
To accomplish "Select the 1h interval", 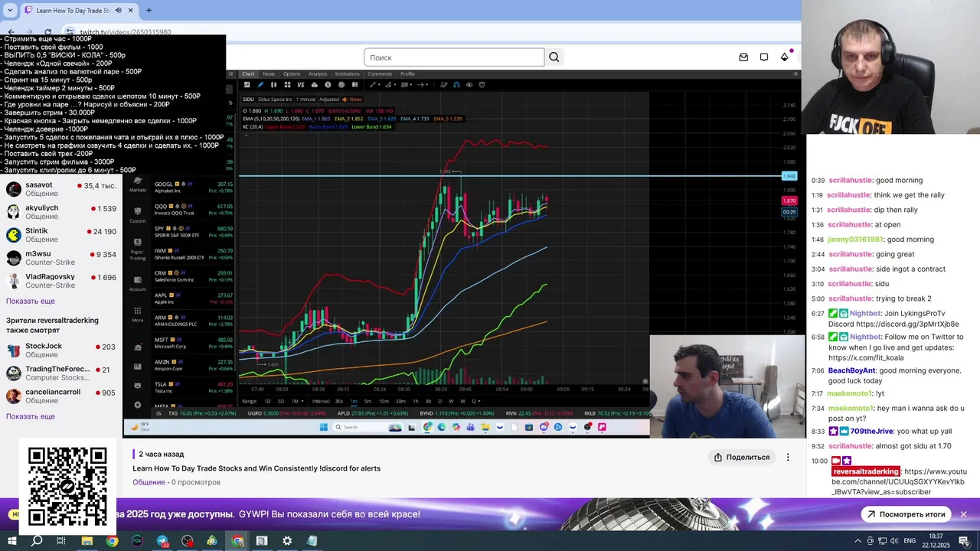I will (x=416, y=401).
